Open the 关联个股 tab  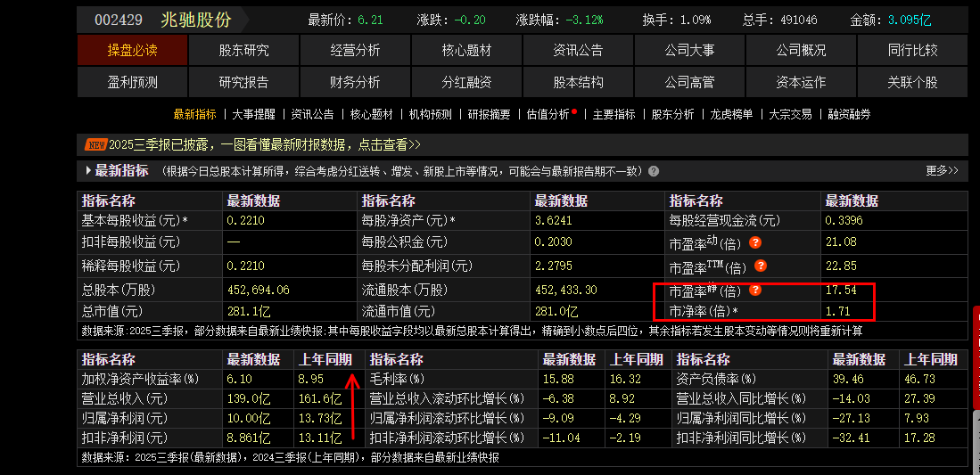point(912,82)
